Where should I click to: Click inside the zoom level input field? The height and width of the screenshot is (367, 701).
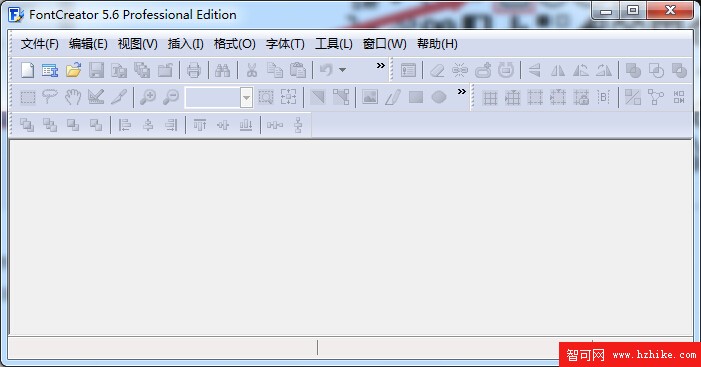coord(213,98)
